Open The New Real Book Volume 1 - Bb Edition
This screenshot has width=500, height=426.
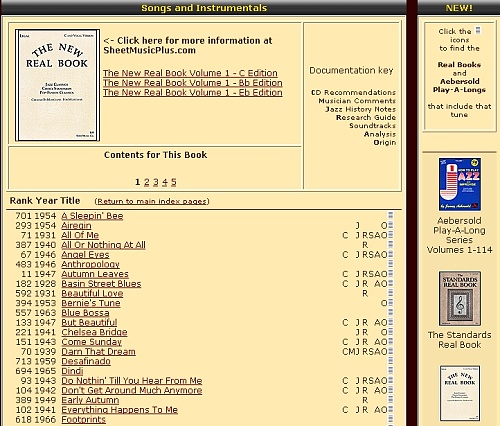[193, 83]
